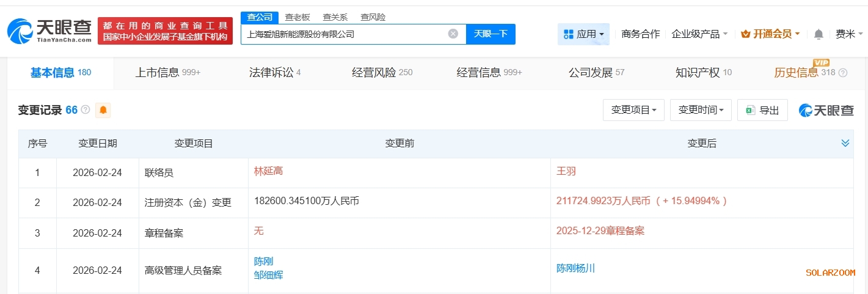Open the 应用 apps menu
This screenshot has height=294, width=868.
(584, 34)
